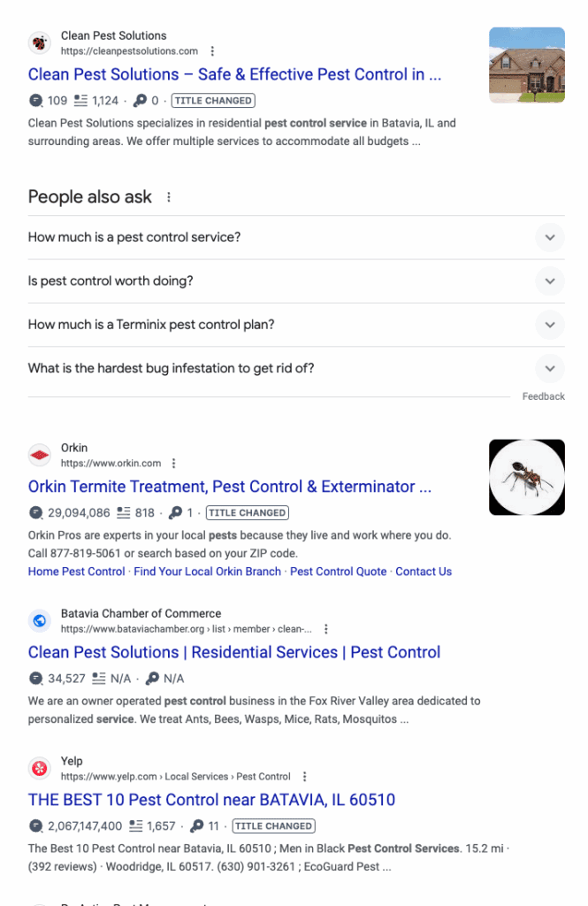
Task: Expand 'Is pest control worth doing?' question
Action: click(x=296, y=281)
